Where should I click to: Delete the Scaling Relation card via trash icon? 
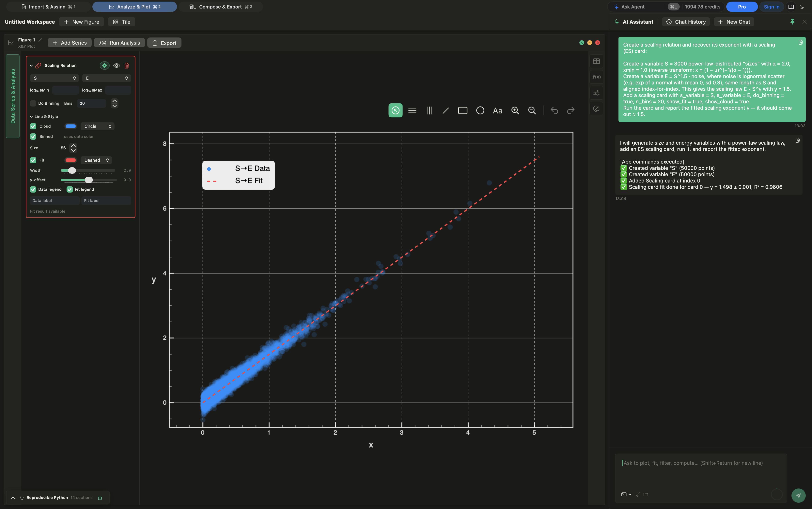click(127, 66)
